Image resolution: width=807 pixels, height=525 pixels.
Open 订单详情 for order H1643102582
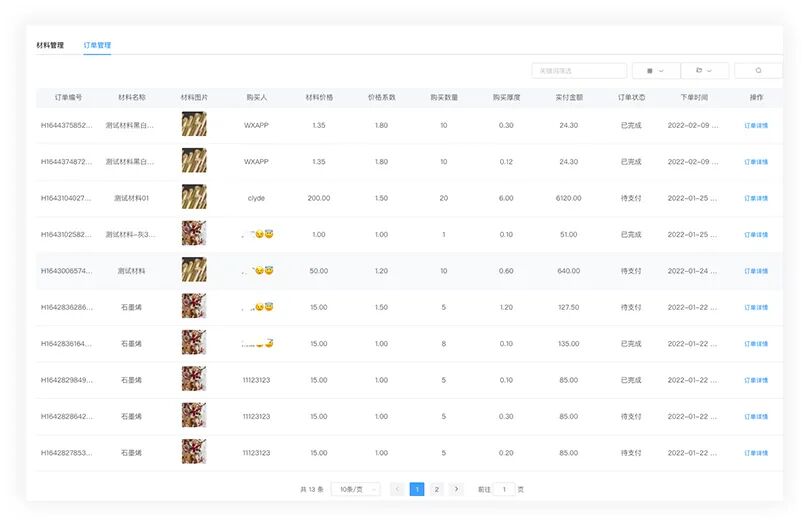(756, 235)
